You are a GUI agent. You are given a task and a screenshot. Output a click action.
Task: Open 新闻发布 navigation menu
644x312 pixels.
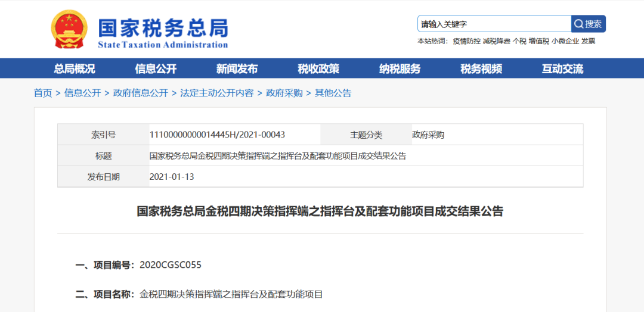237,69
